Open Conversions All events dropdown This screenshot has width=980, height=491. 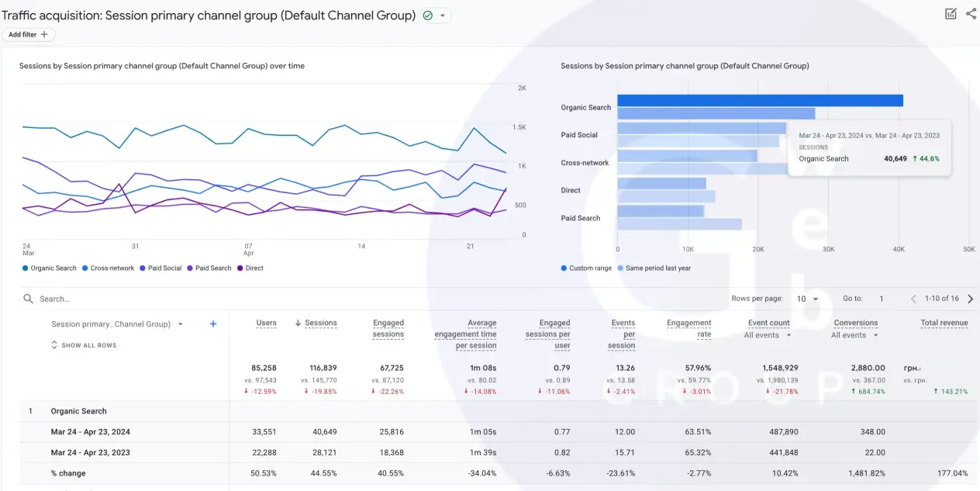(855, 335)
